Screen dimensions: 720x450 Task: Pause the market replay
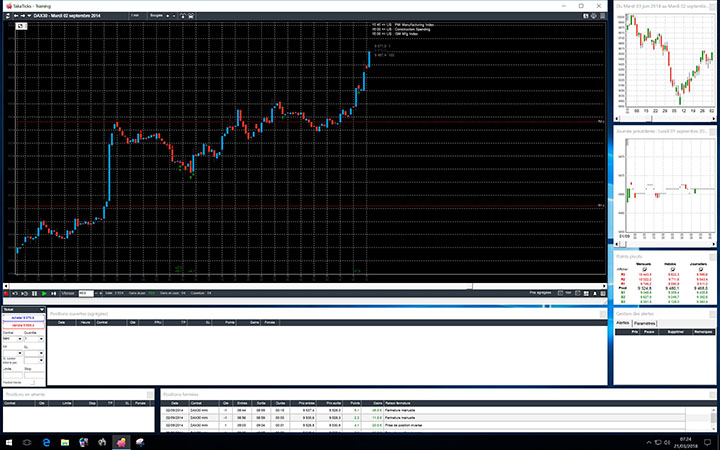[x=34, y=293]
